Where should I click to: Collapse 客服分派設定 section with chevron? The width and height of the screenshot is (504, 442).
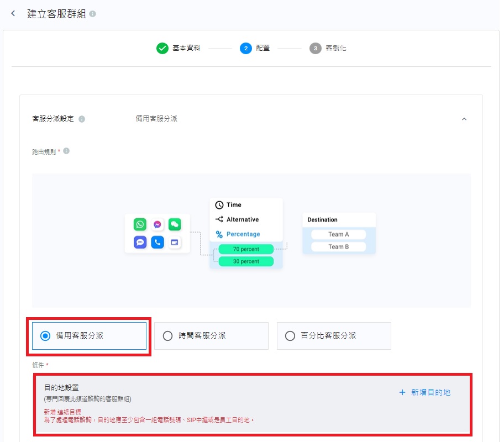pyautogui.click(x=464, y=119)
